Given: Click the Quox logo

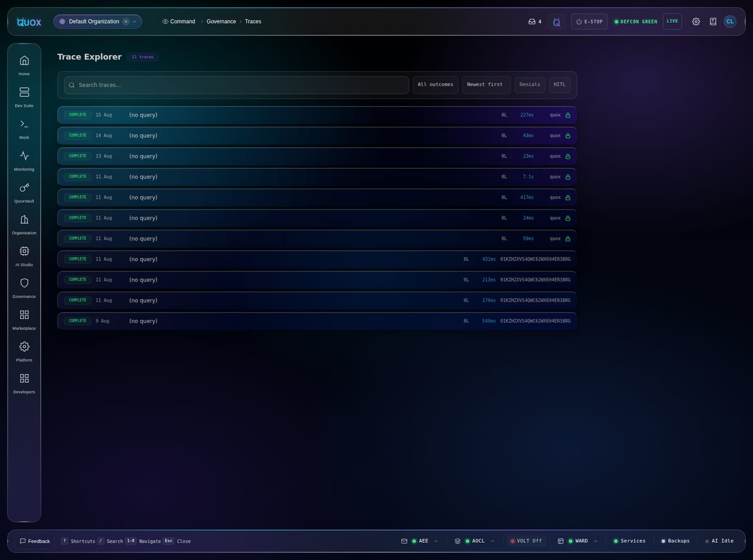Looking at the screenshot, I should point(29,22).
